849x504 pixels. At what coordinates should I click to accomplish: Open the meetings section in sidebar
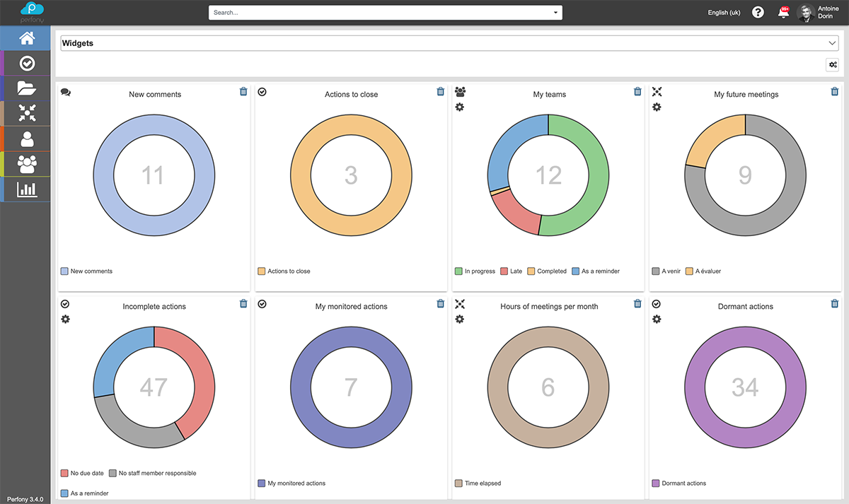[26, 113]
